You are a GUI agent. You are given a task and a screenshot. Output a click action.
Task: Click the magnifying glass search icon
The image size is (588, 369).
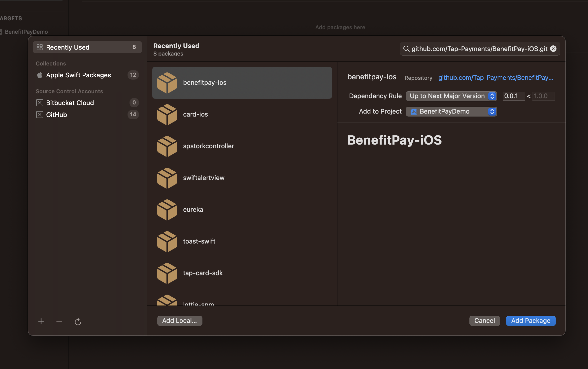tap(406, 49)
